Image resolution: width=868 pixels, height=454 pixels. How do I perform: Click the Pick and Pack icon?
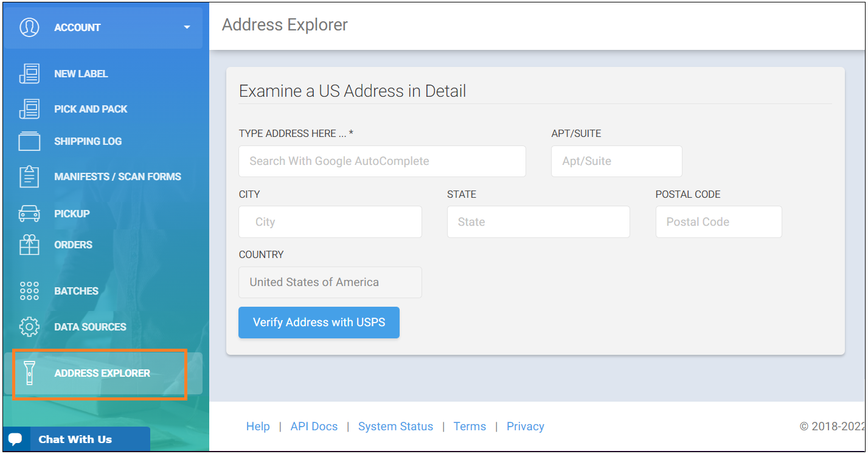29,108
